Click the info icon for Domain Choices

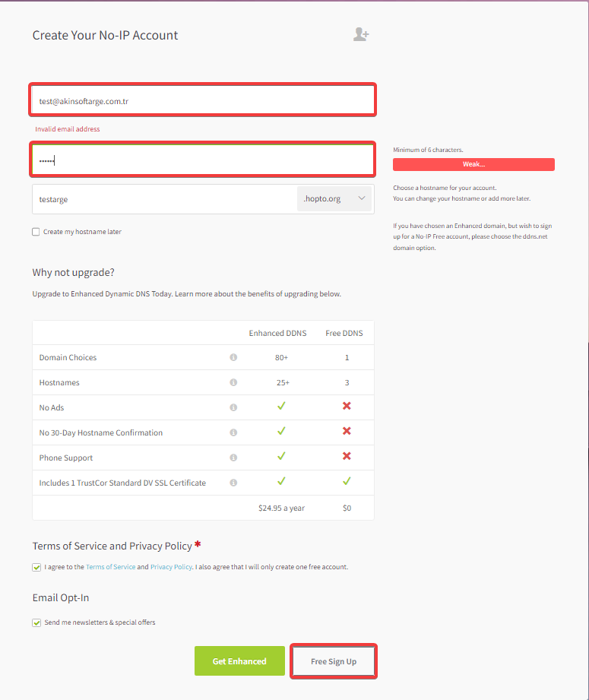[233, 357]
